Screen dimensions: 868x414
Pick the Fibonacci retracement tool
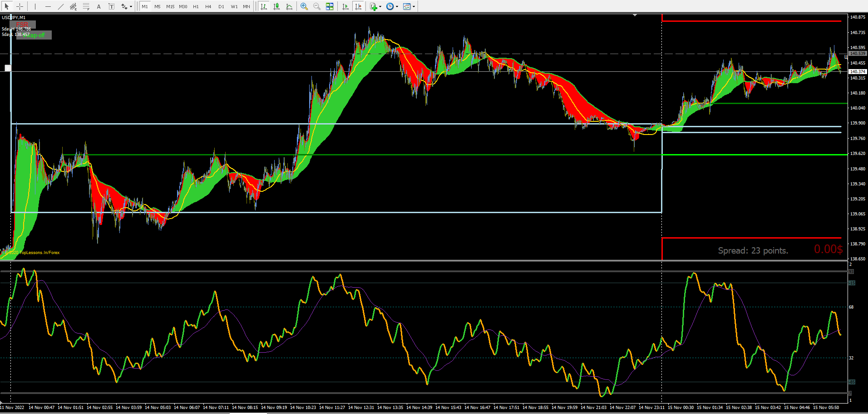(x=86, y=6)
